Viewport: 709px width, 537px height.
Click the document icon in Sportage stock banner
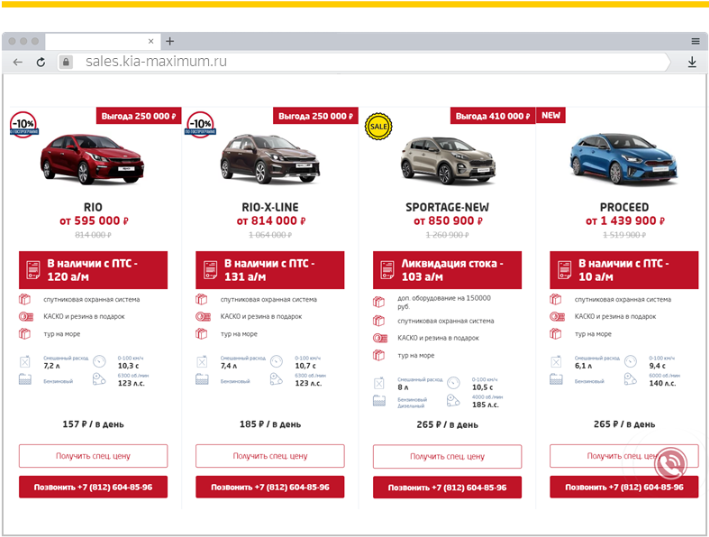point(388,269)
